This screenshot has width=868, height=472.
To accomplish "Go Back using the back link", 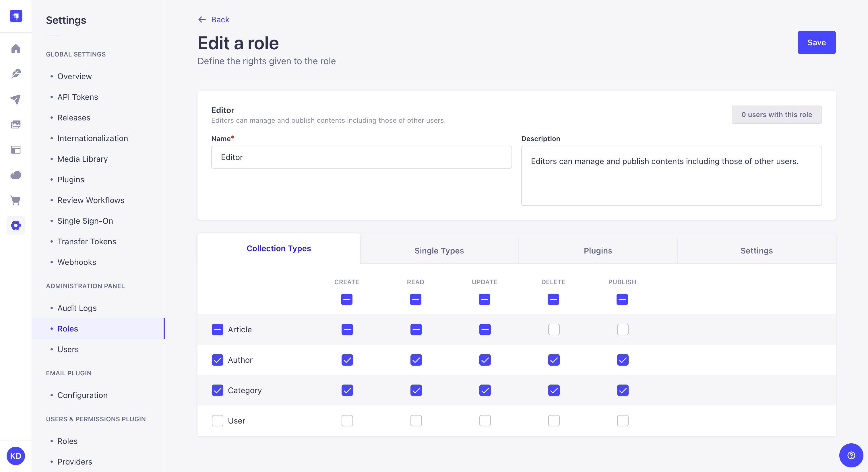I will click(213, 19).
